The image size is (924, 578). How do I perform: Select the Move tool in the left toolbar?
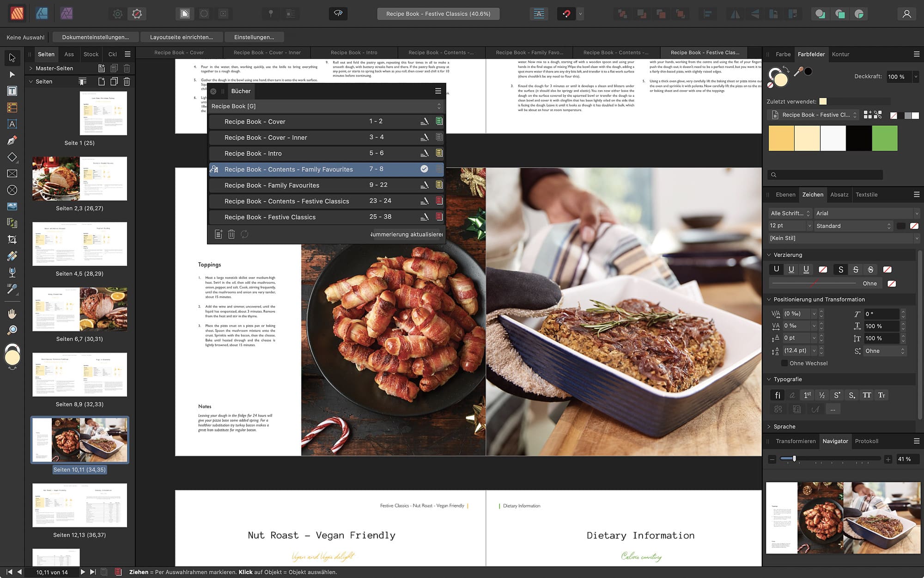[12, 58]
